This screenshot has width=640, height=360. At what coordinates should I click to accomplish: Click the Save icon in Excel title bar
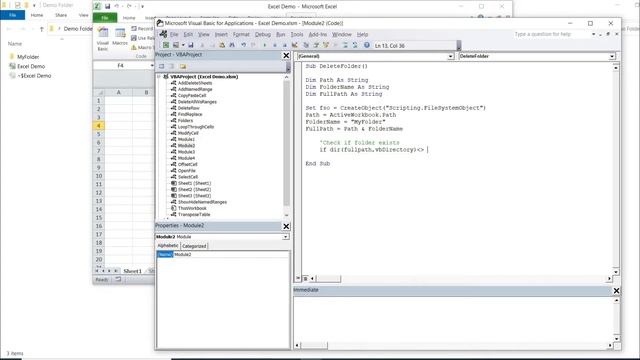coord(108,6)
